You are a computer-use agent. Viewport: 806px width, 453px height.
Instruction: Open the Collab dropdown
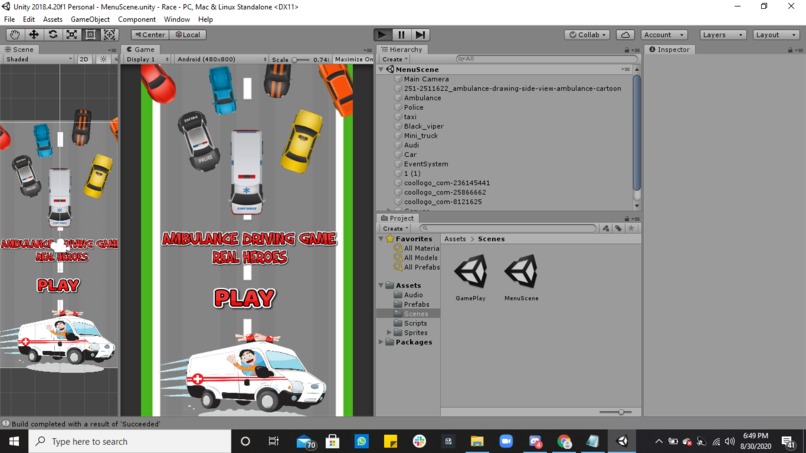[x=587, y=34]
